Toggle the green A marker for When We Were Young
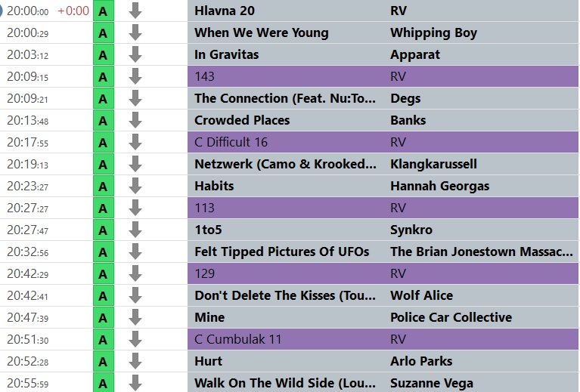 [x=103, y=33]
